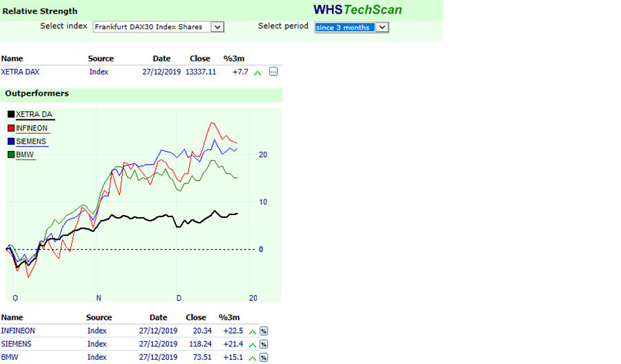Click the SIEMENS label in chart legend
The width and height of the screenshot is (621, 364).
coord(31,141)
